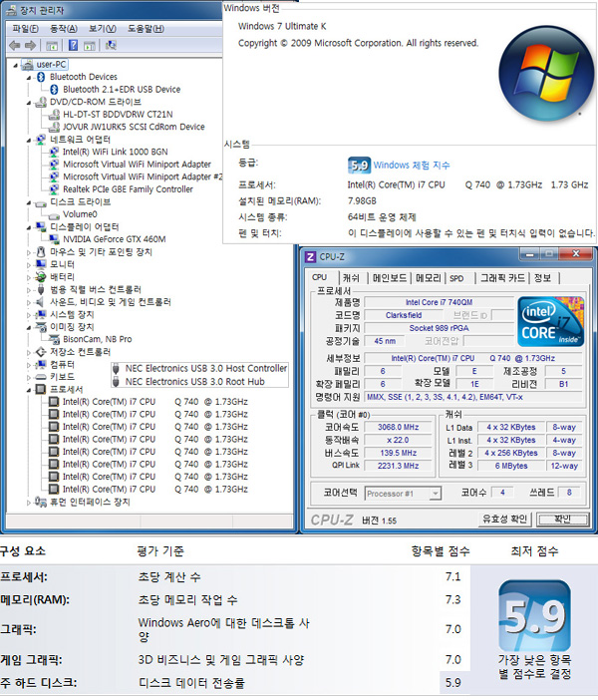Select Realtek PCIe GBE Family Controller
598x700 pixels.
(128, 189)
